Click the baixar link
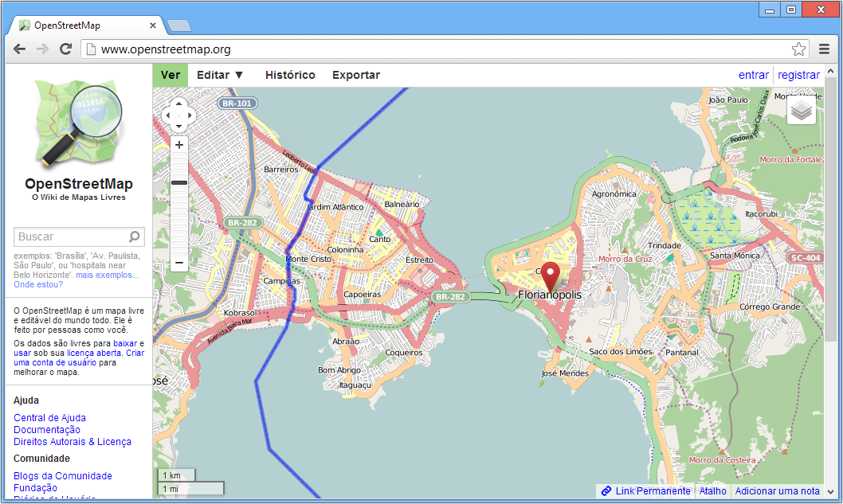The width and height of the screenshot is (843, 504). tap(125, 343)
